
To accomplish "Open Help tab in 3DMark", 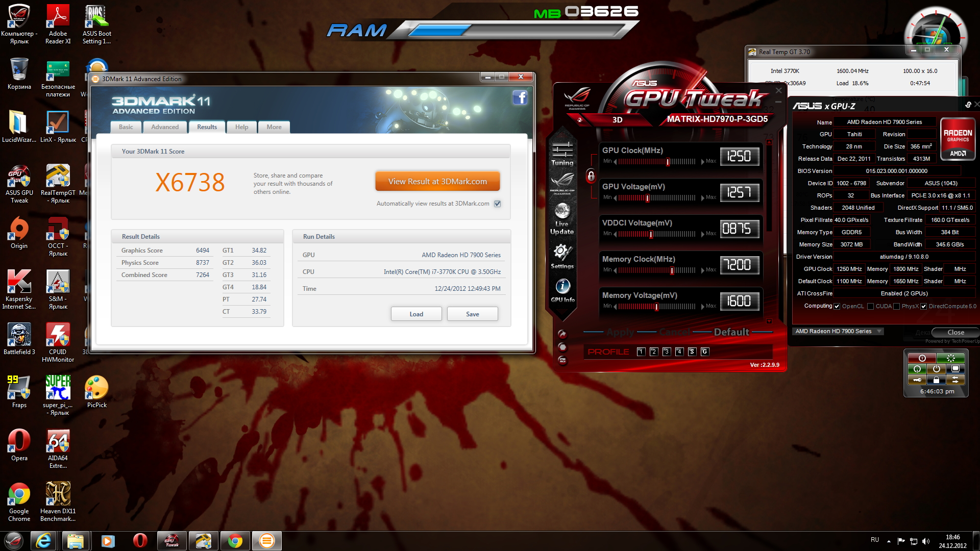I will pos(241,127).
